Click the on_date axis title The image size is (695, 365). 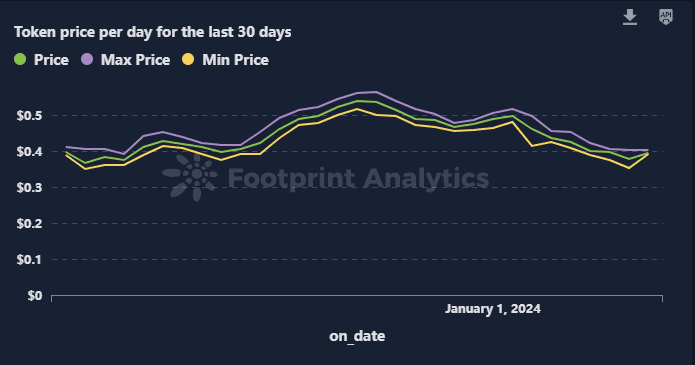tap(357, 336)
